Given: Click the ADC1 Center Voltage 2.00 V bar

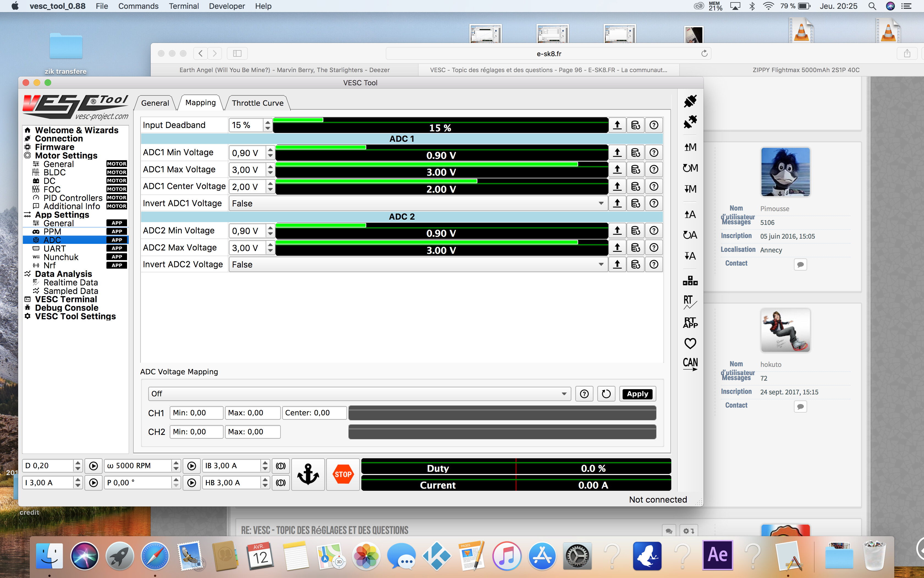Looking at the screenshot, I should 441,187.
